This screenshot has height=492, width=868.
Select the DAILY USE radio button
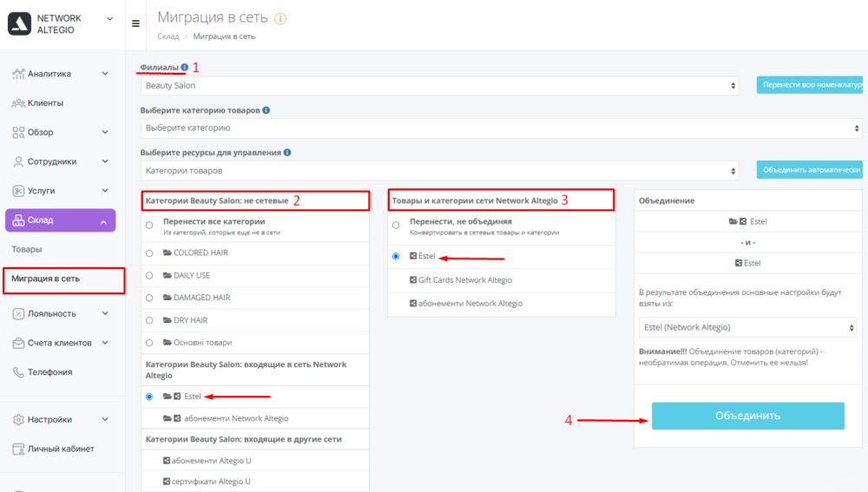(149, 276)
